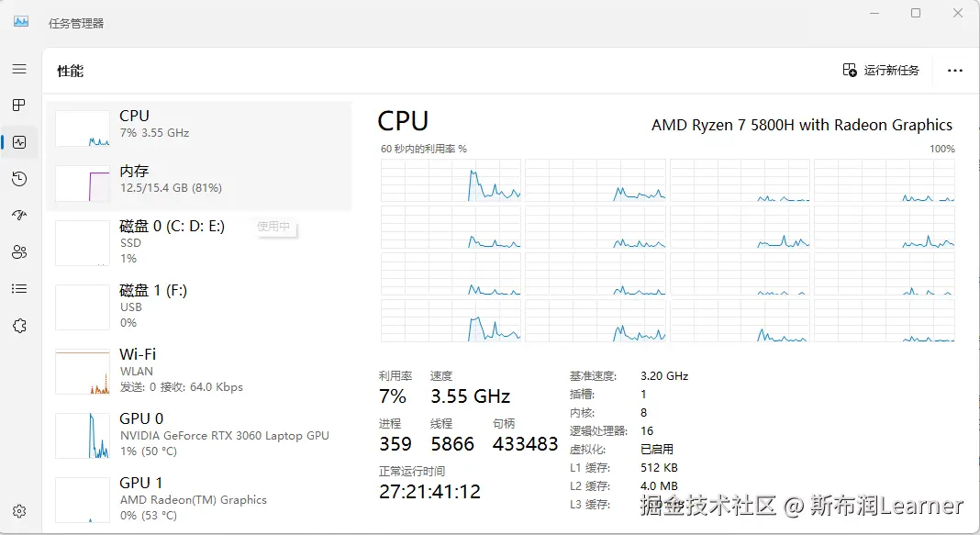The height and width of the screenshot is (535, 980).
Task: Select GPU 0 NVIDIA RTX 3060 entry
Action: point(198,436)
